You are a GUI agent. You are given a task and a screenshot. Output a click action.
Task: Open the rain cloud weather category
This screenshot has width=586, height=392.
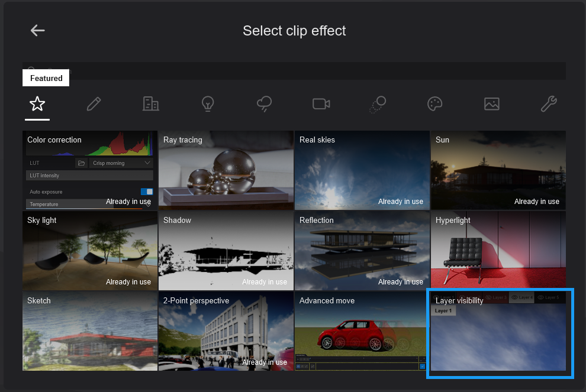[x=264, y=105]
